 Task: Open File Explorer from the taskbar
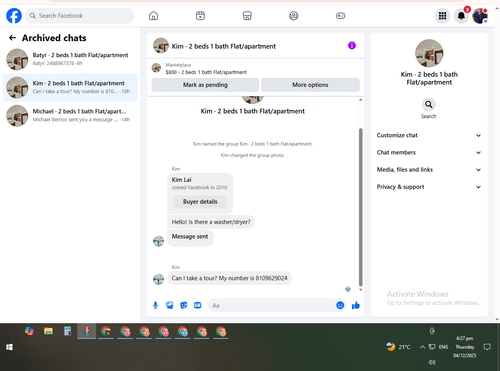(x=48, y=331)
